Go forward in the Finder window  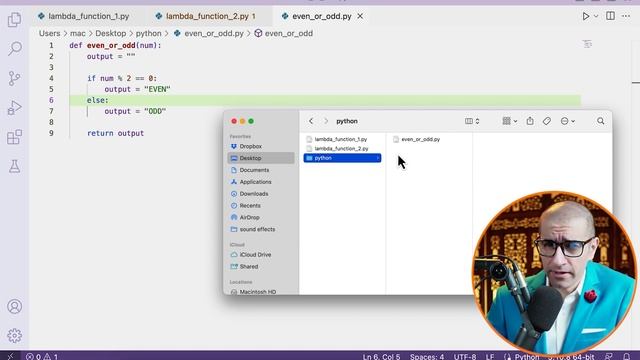click(x=326, y=121)
